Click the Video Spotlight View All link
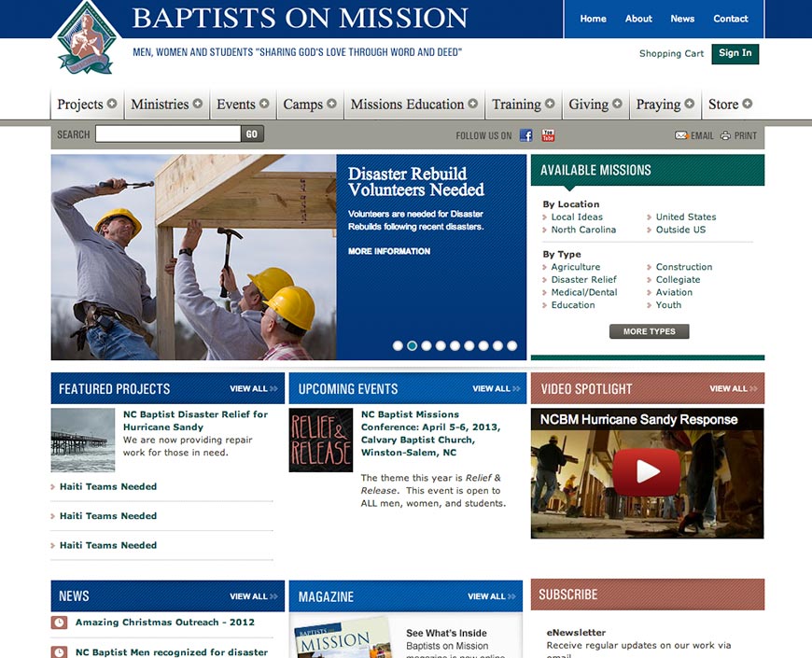The width and height of the screenshot is (812, 658). click(733, 388)
